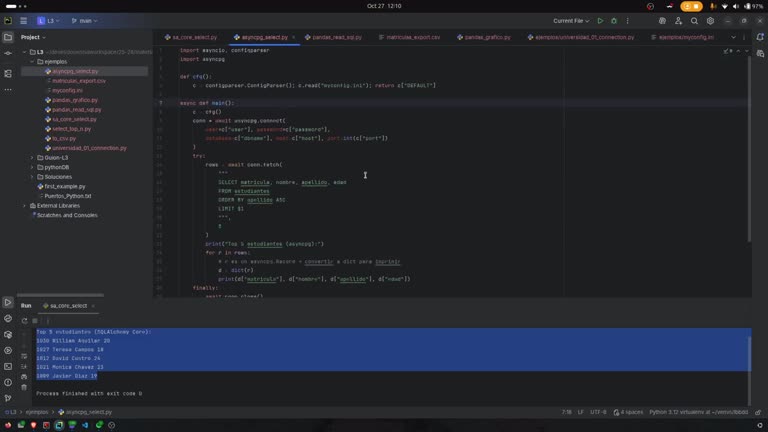Open the Run tool window play icon

pyautogui.click(x=8, y=302)
